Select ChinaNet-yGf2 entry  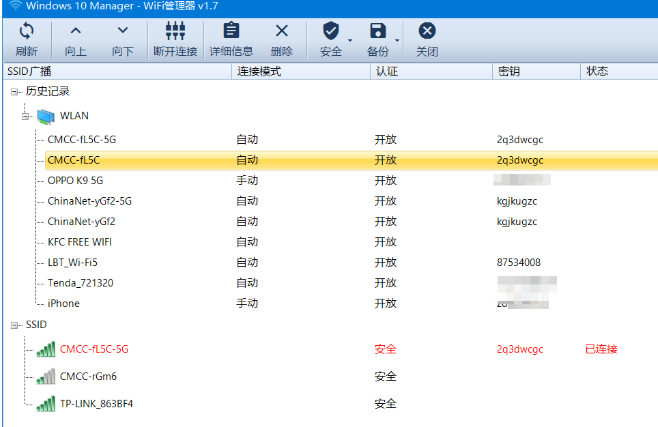click(81, 222)
